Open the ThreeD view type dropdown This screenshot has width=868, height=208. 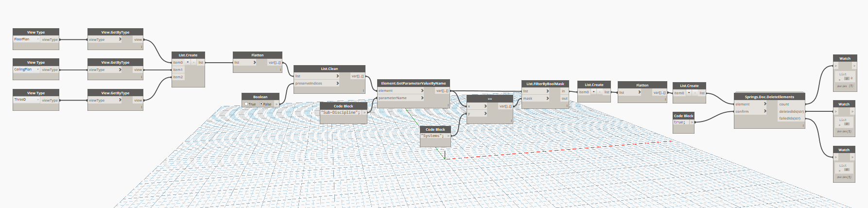[x=26, y=100]
